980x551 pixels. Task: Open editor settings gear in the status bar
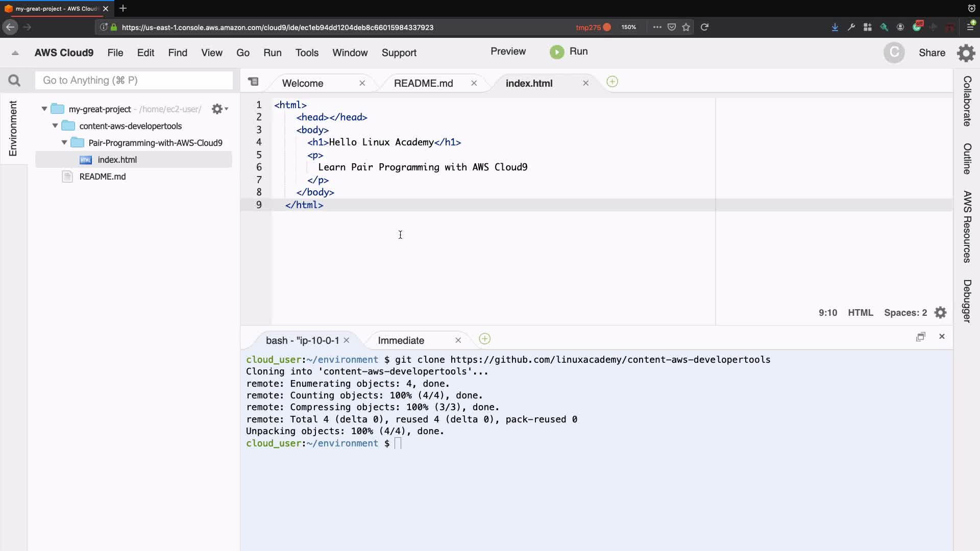[x=940, y=313]
